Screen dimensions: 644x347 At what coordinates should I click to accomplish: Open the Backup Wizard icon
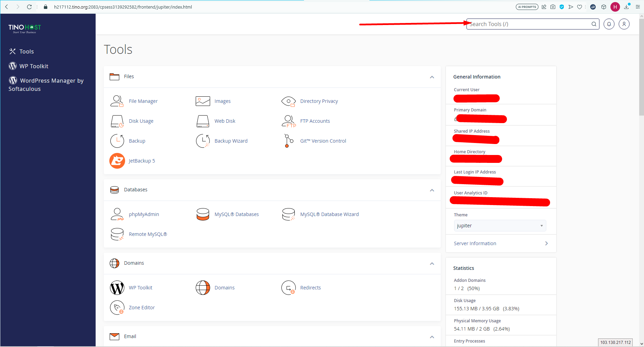pyautogui.click(x=203, y=141)
